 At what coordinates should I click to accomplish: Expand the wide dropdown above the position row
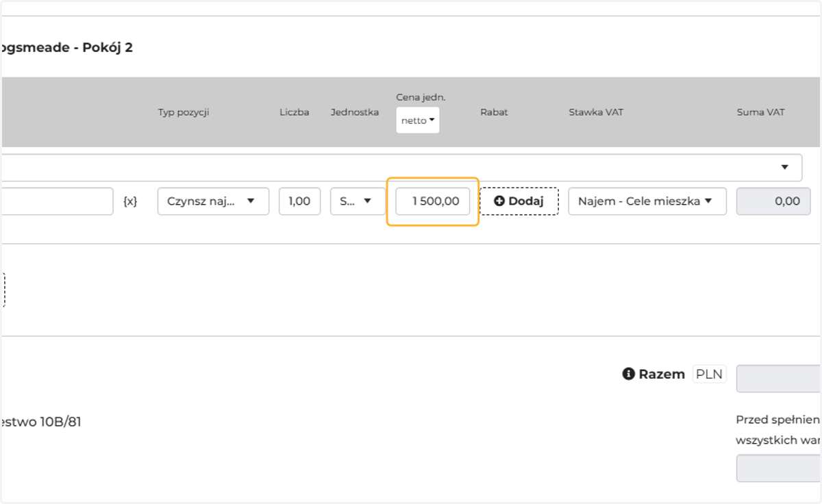pos(401,168)
